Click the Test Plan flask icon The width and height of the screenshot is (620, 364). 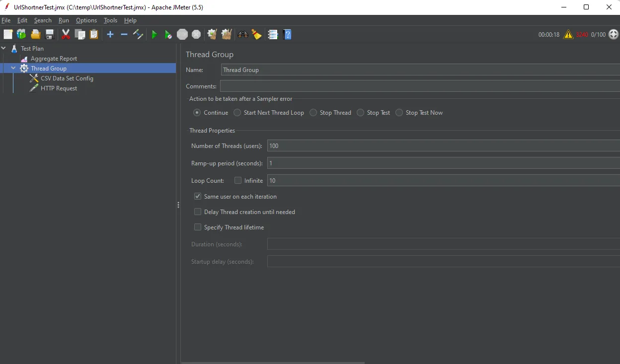tap(14, 48)
